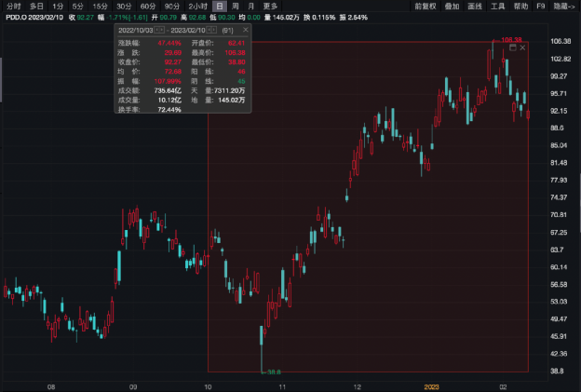Open the 前复权 adjustment dropdown
The image size is (581, 392).
(x=426, y=6)
